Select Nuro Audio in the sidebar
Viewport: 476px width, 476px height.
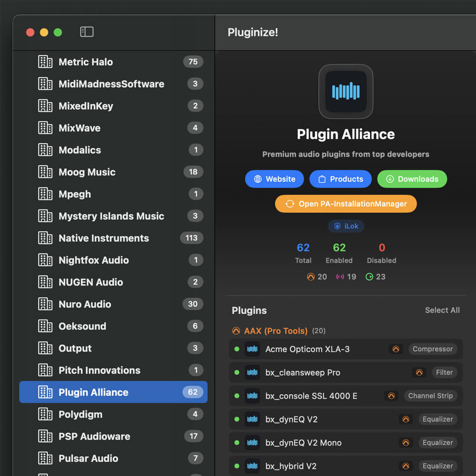point(113,304)
